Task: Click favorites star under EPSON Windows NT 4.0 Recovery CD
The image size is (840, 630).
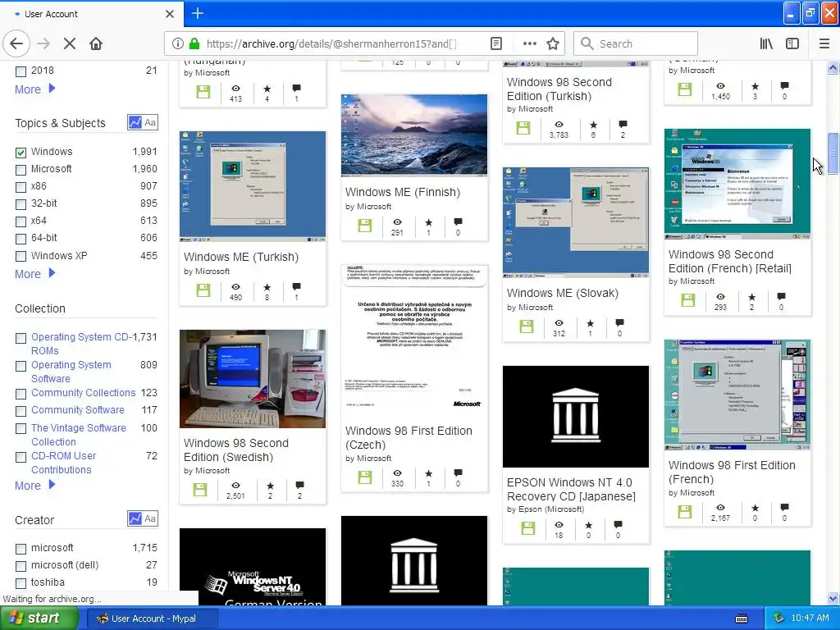Action: [589, 524]
